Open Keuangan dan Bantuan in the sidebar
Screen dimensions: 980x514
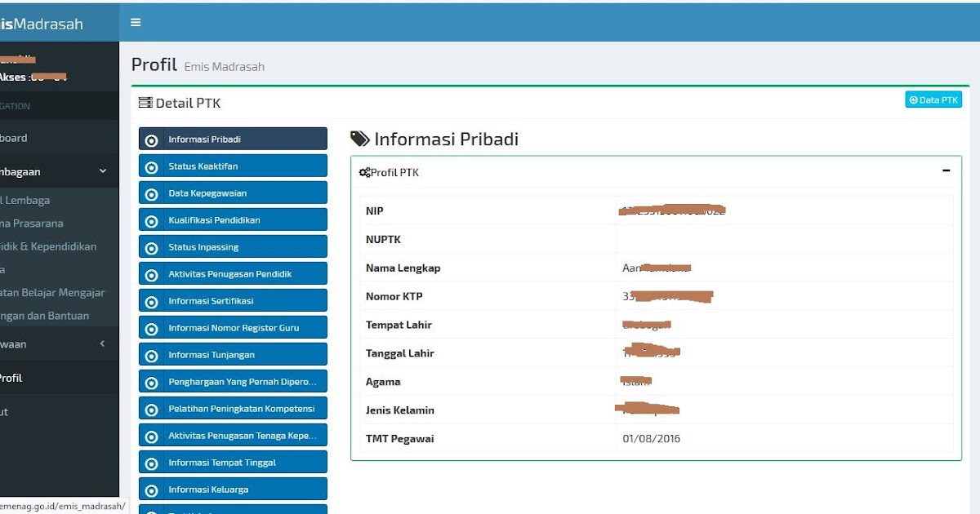(x=45, y=316)
